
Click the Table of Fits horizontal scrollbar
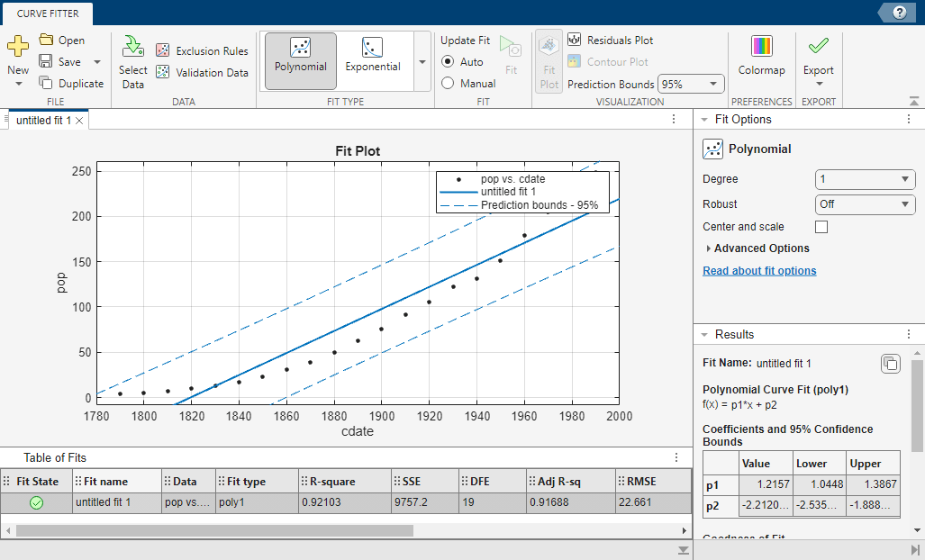(214, 531)
